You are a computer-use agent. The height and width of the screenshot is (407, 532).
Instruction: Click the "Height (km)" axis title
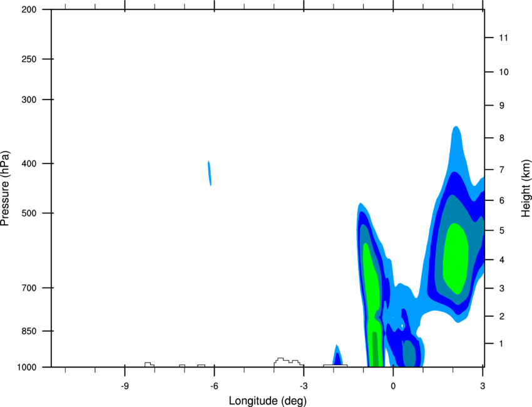[526, 188]
